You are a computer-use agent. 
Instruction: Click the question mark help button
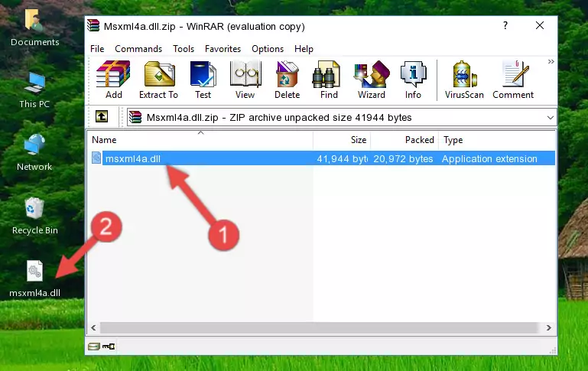click(x=505, y=25)
